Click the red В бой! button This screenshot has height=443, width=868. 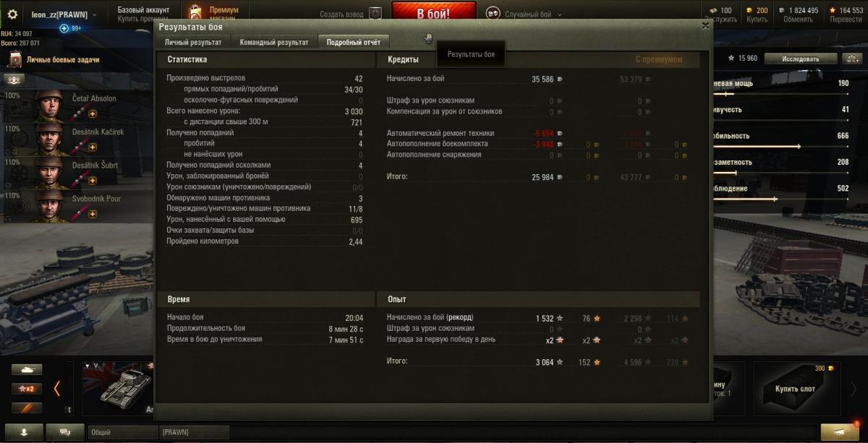click(434, 12)
